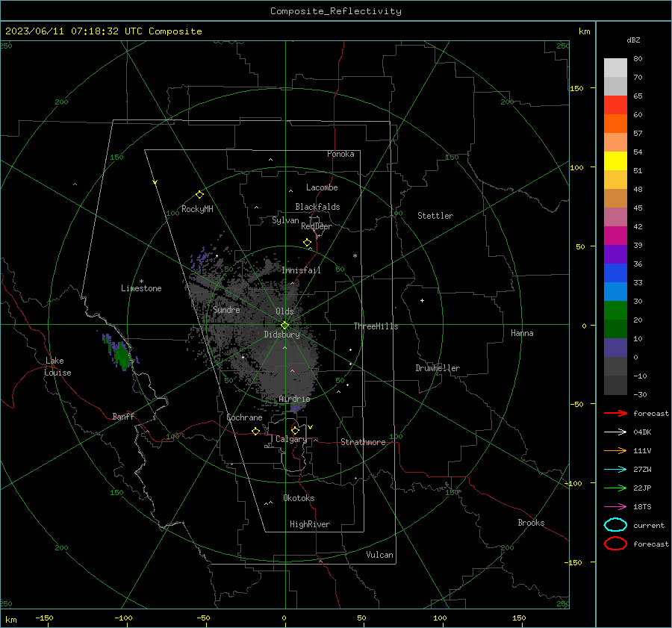Select the Vulcan label
The image size is (672, 628).
point(379,555)
